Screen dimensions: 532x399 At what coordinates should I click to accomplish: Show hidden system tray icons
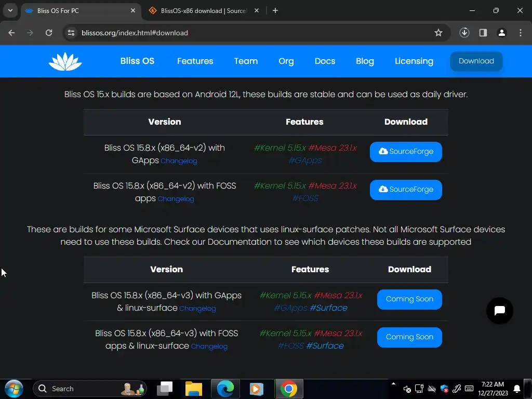(x=394, y=384)
